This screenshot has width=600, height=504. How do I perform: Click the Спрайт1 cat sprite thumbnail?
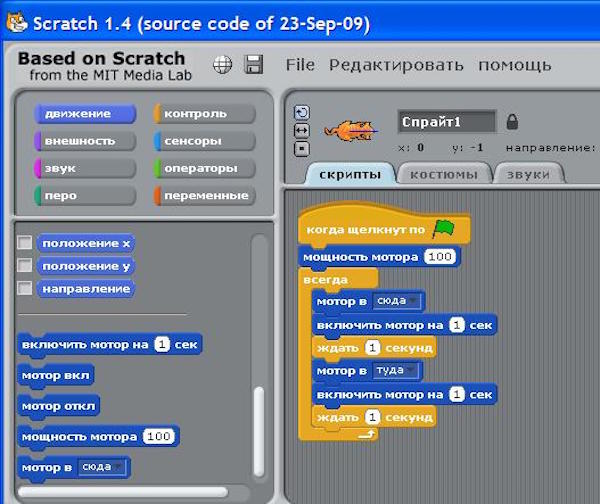[x=350, y=131]
